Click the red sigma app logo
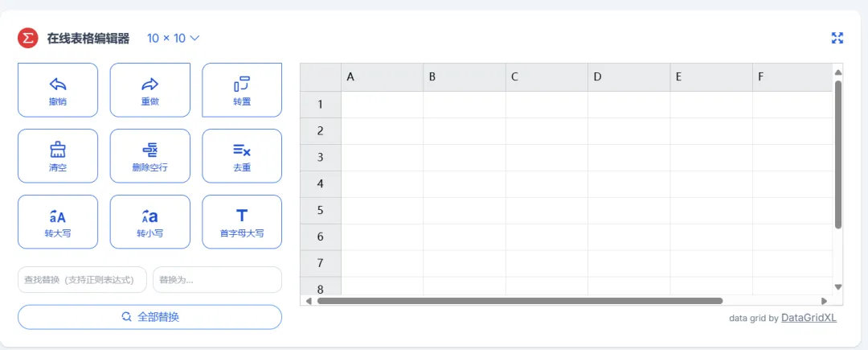This screenshot has width=868, height=350. (x=28, y=38)
